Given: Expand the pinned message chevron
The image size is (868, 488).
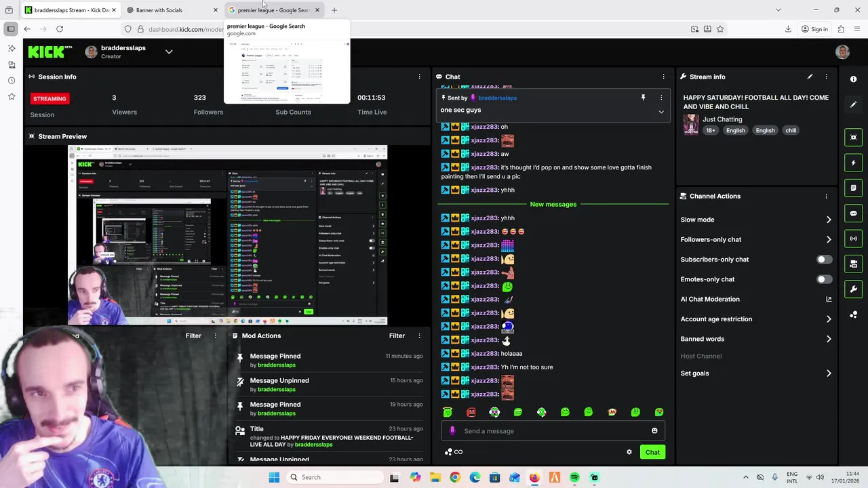Looking at the screenshot, I should [661, 112].
